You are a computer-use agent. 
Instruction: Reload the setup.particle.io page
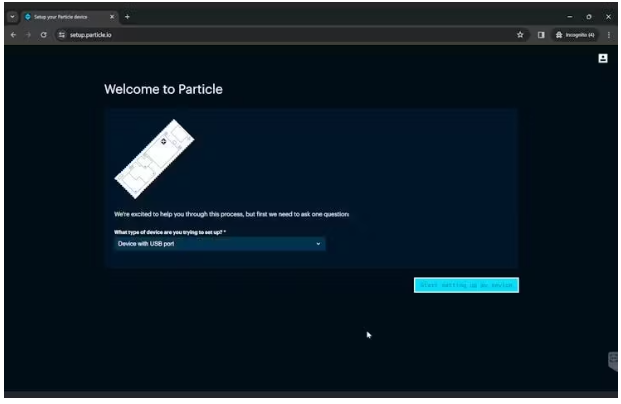pos(44,35)
